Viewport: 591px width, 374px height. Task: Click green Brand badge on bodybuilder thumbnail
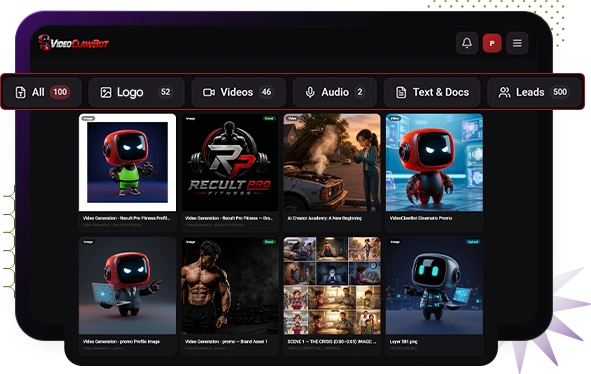269,242
